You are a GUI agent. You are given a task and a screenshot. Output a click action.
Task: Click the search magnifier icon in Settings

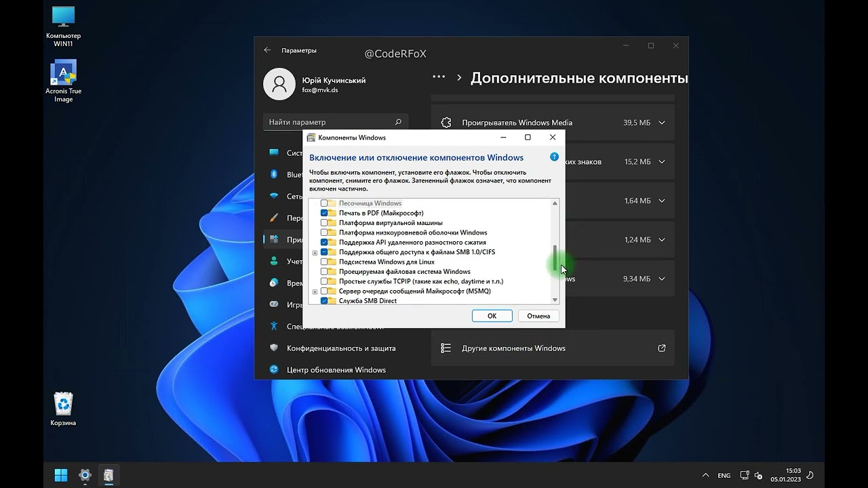398,122
